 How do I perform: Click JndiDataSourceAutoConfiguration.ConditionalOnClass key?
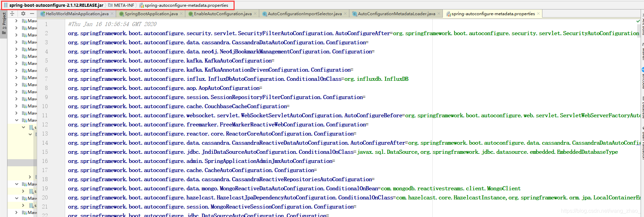[x=211, y=152]
